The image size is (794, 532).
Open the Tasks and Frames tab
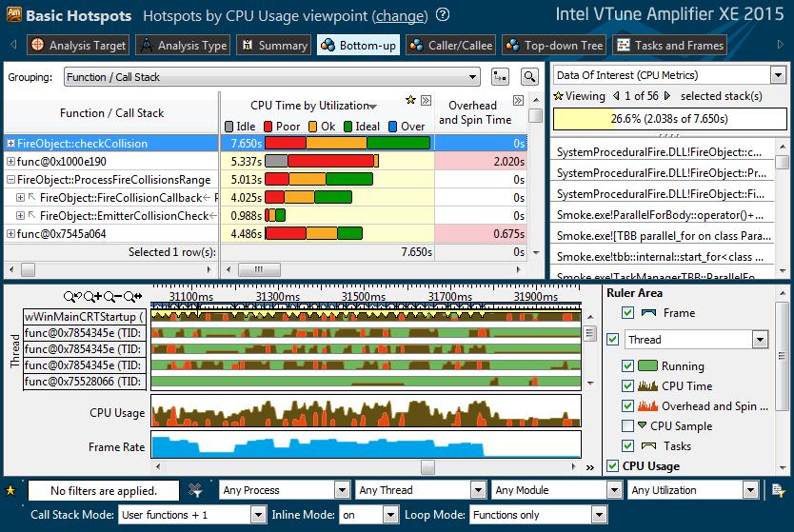click(670, 45)
